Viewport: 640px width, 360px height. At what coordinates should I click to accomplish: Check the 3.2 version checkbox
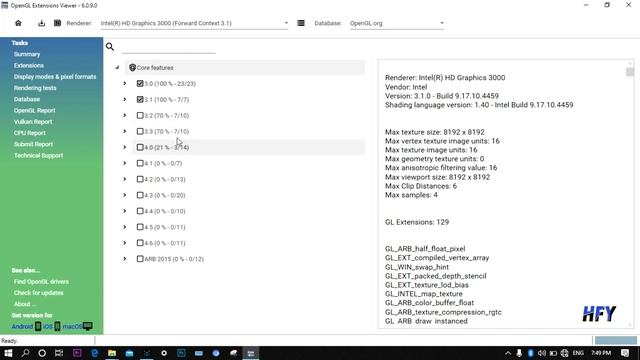140,116
